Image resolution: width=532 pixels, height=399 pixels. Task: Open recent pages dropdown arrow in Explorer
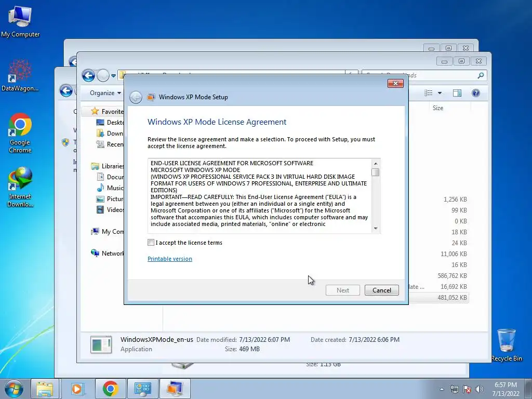point(113,76)
